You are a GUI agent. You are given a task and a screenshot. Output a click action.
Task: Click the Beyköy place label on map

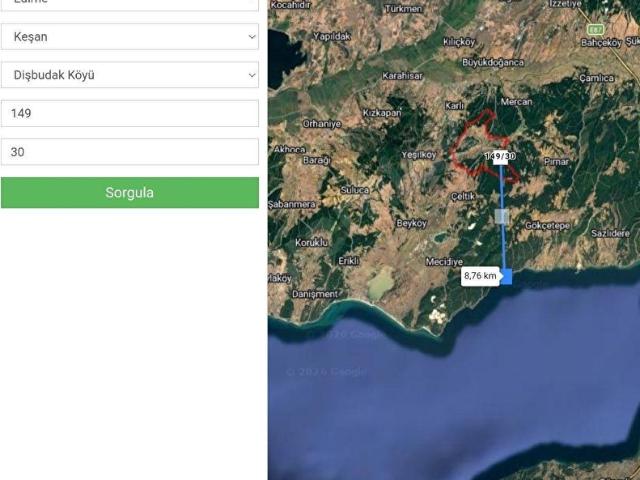(411, 223)
